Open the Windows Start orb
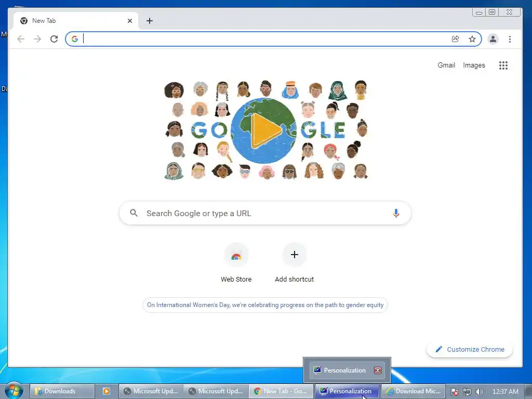Viewport: 532px width, 399px height. pos(14,390)
